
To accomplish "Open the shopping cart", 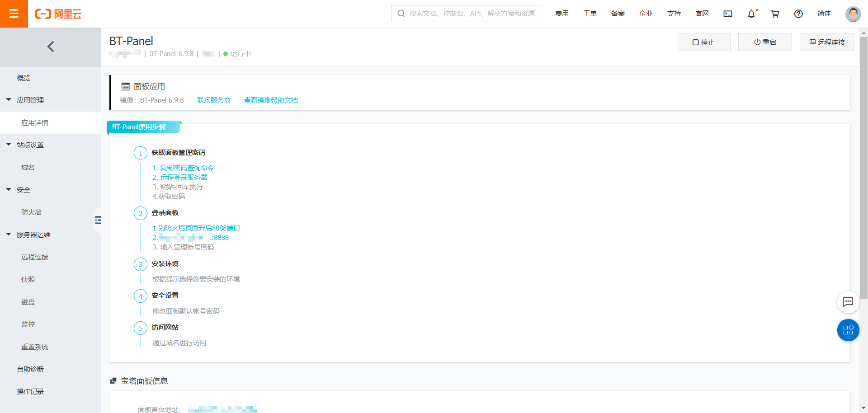I will coord(775,14).
